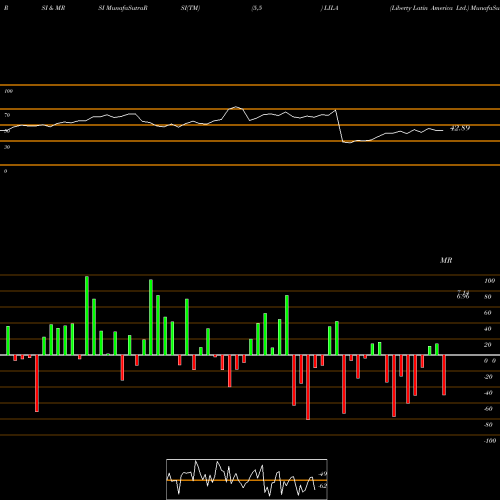
Task: Select the LILA ticker symbol text
Action: click(x=331, y=8)
